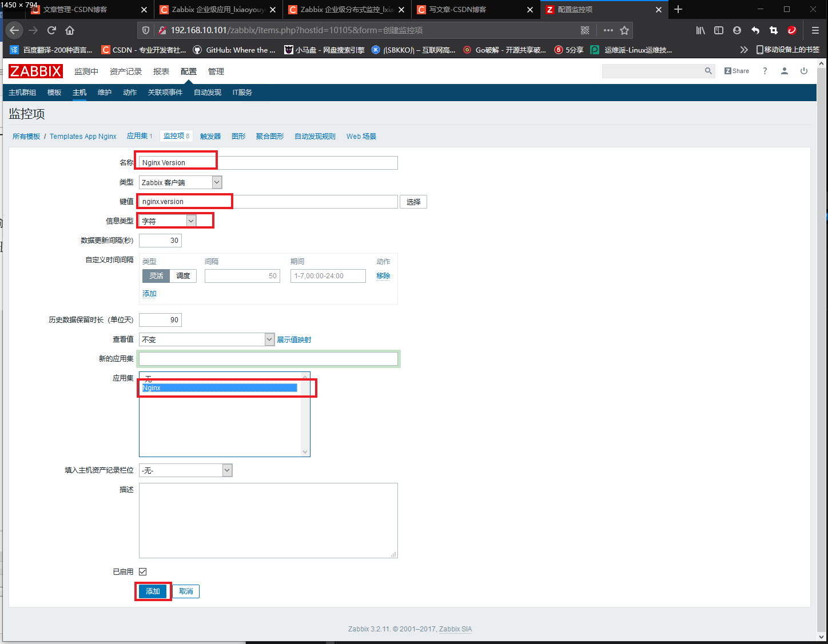Screen dimensions: 828x644
Task: Click the 名称 Nginx Version field
Action: (x=268, y=163)
